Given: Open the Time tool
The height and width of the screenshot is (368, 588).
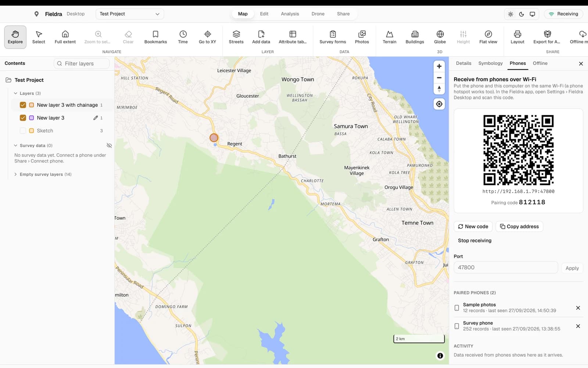Looking at the screenshot, I should [x=183, y=37].
